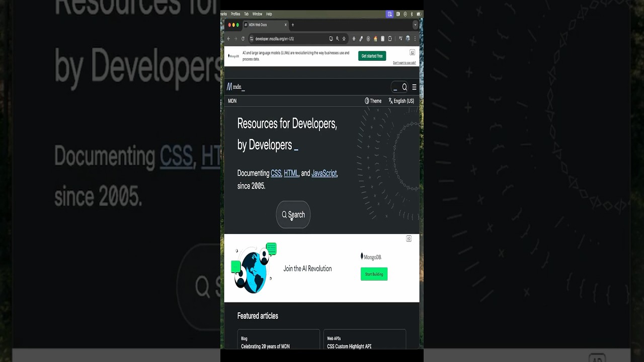Click the browser back arrow

(228, 39)
